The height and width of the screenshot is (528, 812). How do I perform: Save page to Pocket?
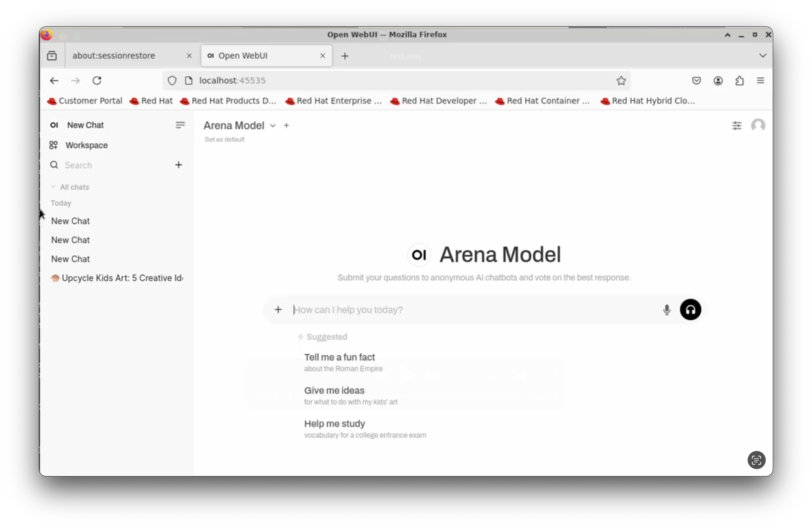click(x=696, y=81)
